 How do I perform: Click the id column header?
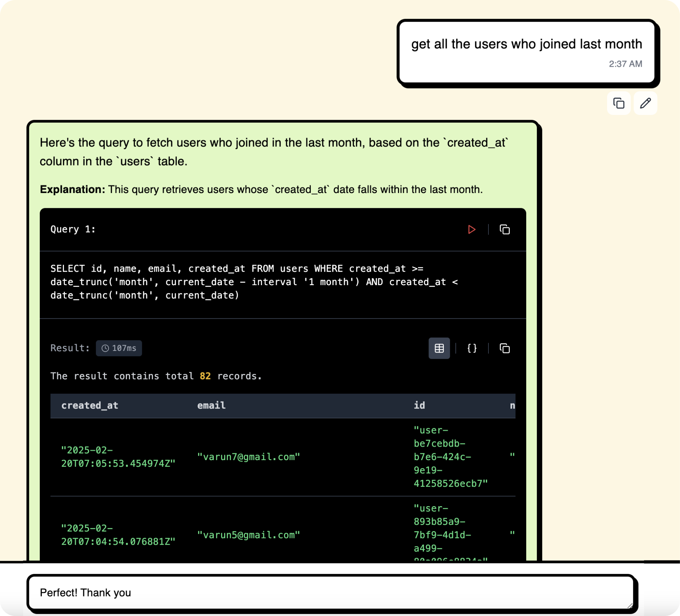click(419, 406)
